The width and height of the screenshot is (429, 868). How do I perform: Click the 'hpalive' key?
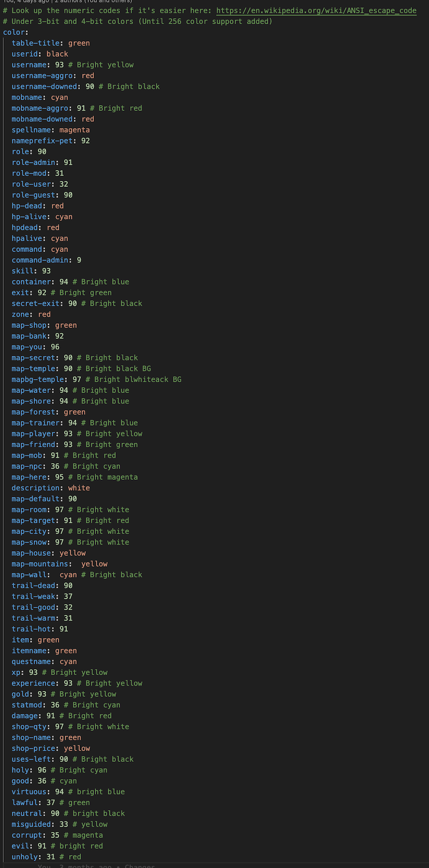[27, 238]
